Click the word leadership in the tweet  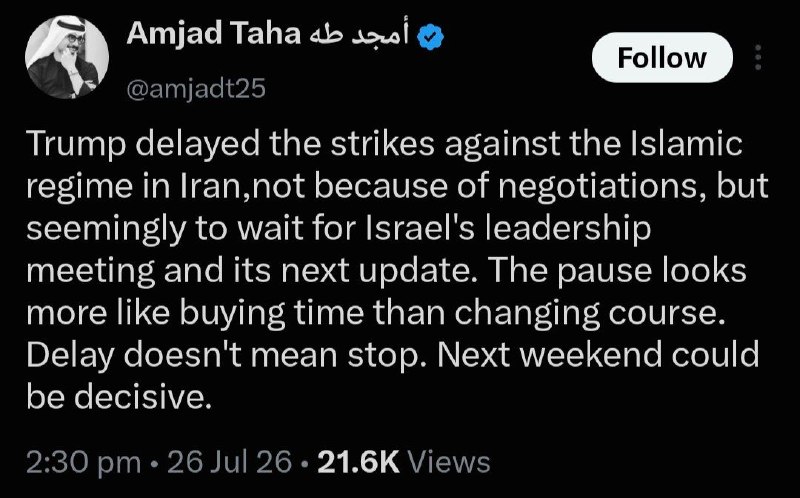(x=567, y=230)
